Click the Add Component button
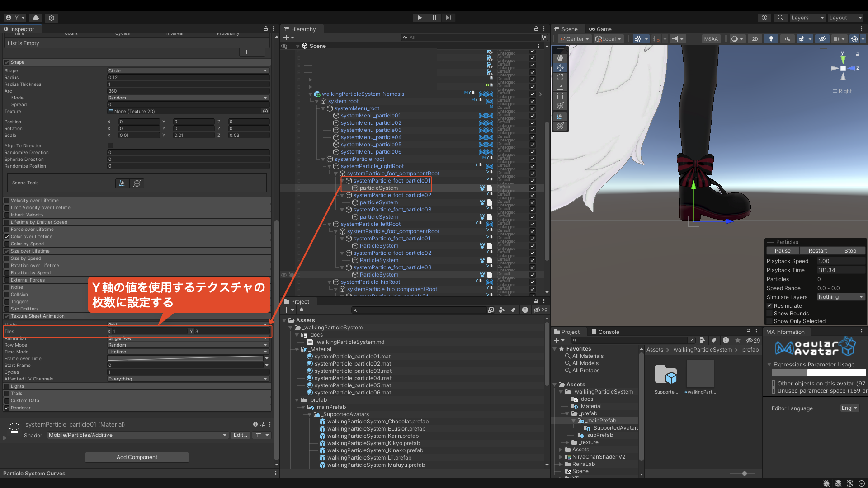This screenshot has width=868, height=488. click(137, 457)
